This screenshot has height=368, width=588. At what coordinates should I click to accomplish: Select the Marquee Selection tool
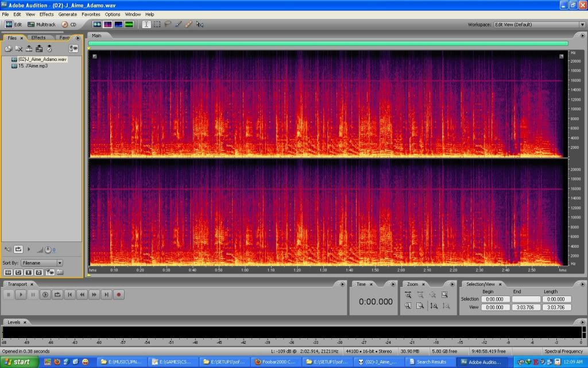click(157, 24)
